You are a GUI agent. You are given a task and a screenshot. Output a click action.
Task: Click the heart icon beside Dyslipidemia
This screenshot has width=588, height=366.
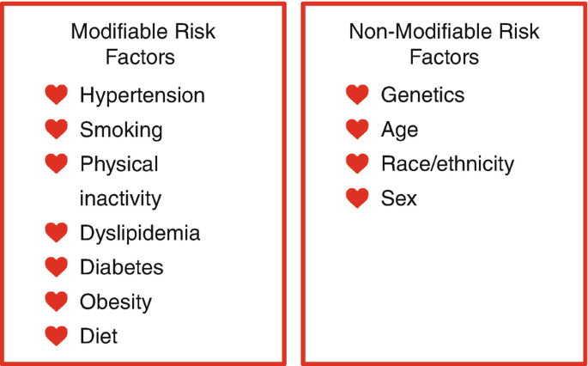click(57, 232)
